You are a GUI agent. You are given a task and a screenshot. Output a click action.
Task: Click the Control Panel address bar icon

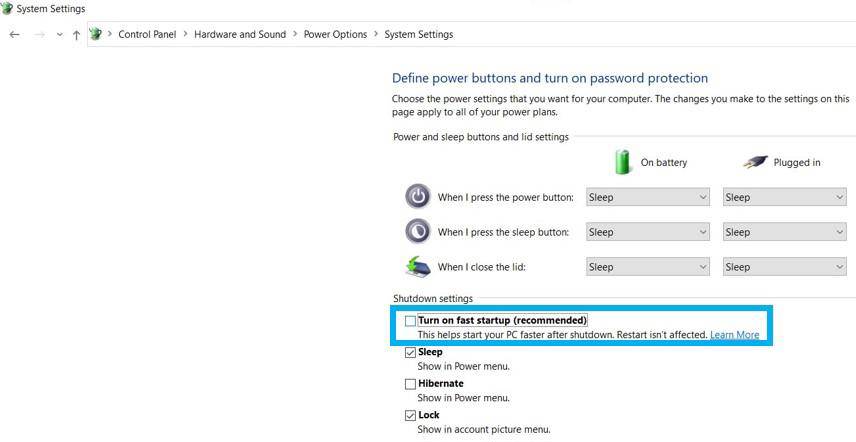click(96, 34)
